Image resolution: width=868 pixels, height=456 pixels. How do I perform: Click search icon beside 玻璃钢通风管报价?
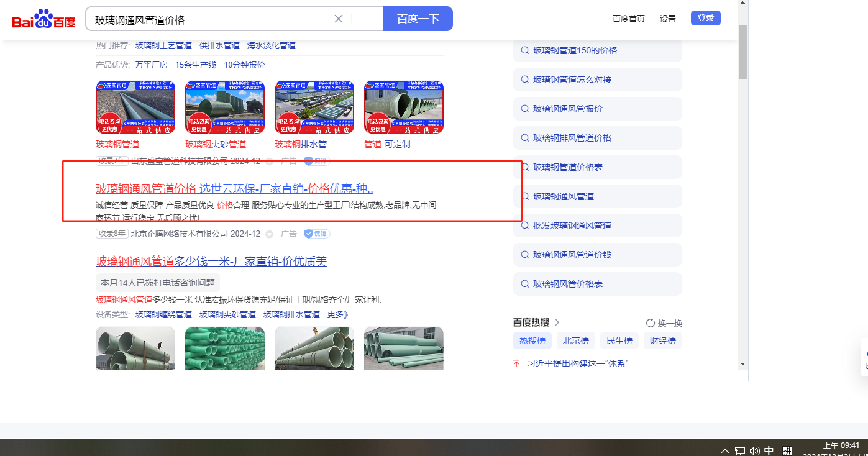pos(524,109)
